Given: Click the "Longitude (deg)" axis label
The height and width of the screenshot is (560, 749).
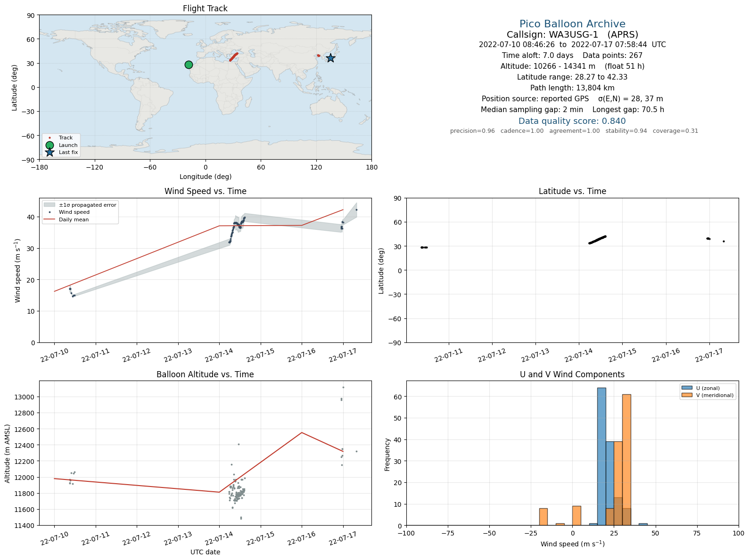Looking at the screenshot, I should click(206, 177).
